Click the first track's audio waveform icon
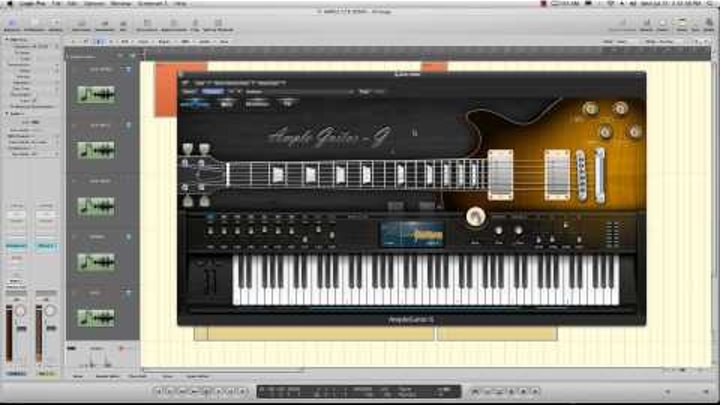 (x=97, y=94)
